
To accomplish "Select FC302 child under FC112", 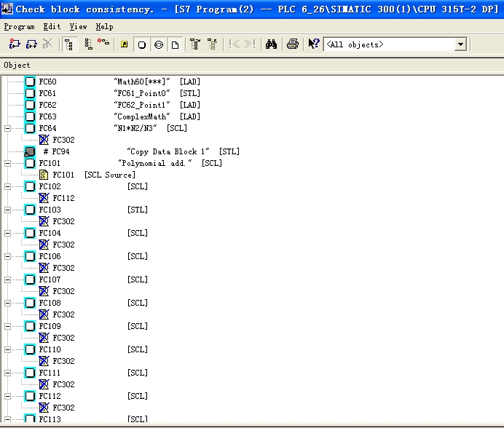I will pyautogui.click(x=63, y=408).
